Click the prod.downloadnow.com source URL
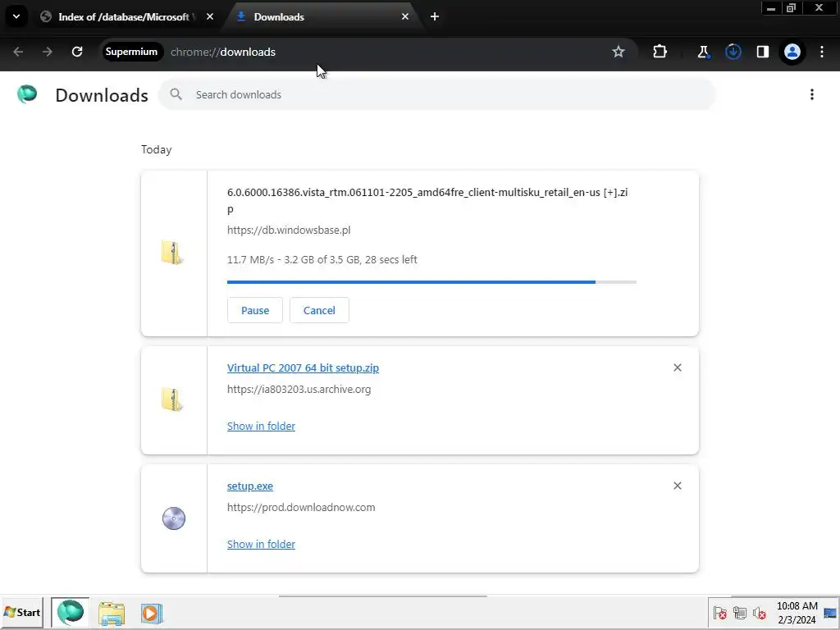 (x=301, y=507)
